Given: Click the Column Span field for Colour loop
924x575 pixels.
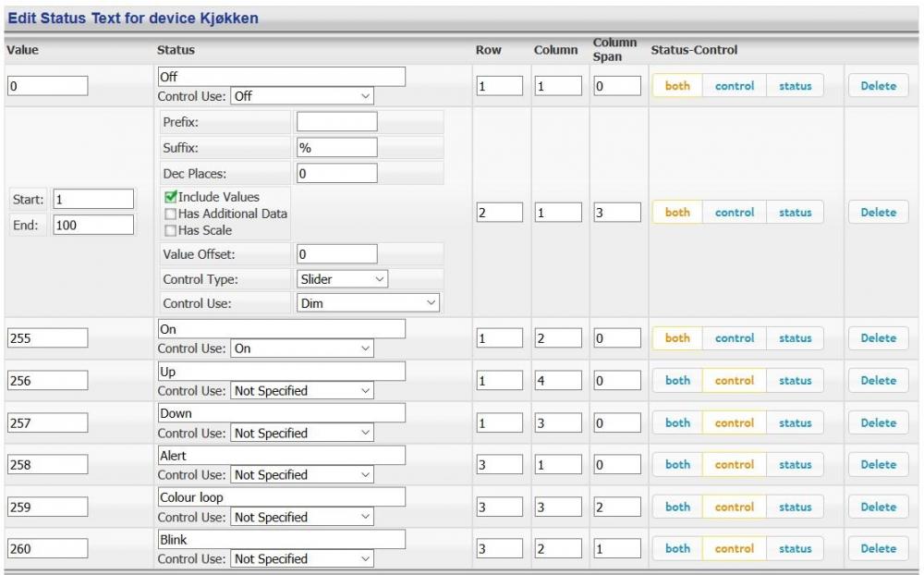Looking at the screenshot, I should 615,507.
